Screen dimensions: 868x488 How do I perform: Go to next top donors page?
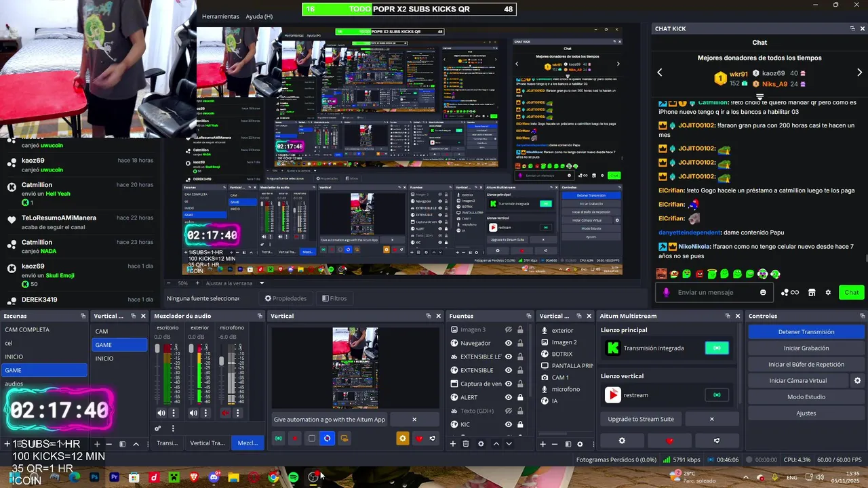pos(860,73)
